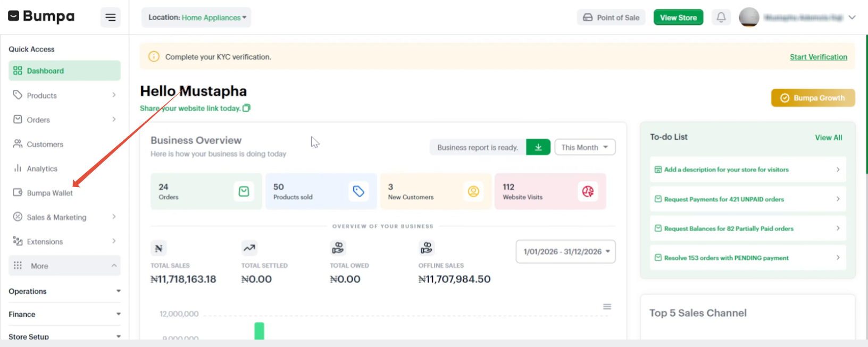The height and width of the screenshot is (347, 868).
Task: Open the notifications bell
Action: (x=721, y=17)
